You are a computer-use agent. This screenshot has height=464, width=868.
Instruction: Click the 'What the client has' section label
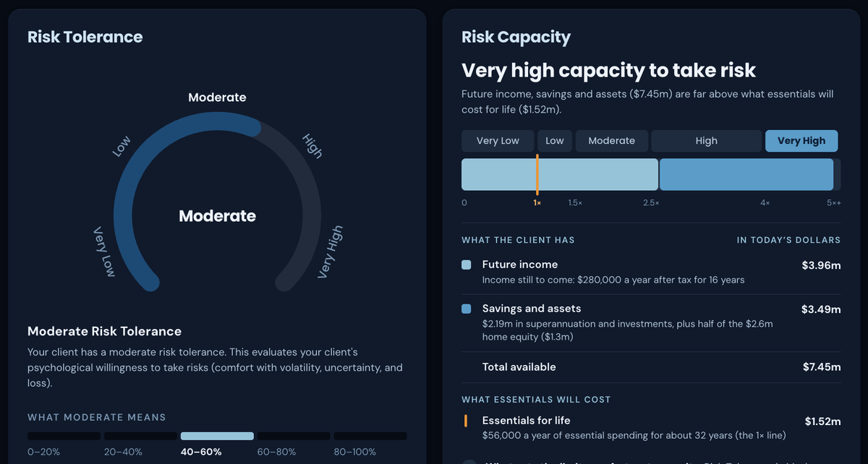pos(518,240)
